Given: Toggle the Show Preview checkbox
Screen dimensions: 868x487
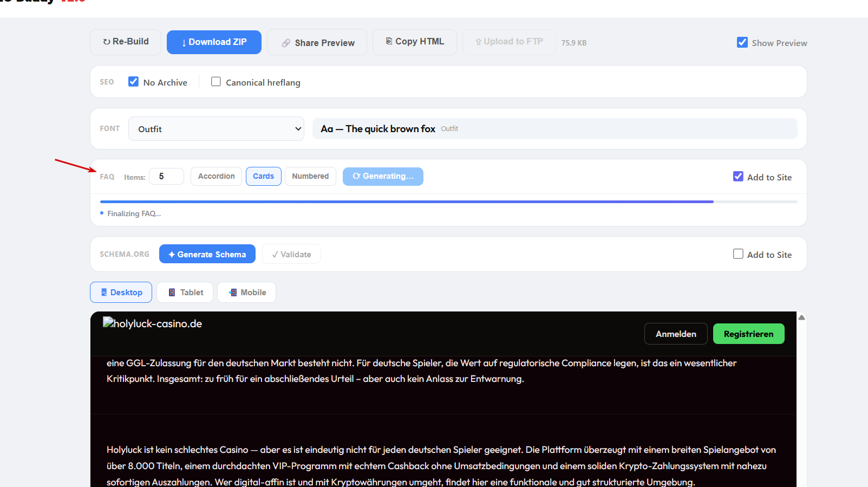Looking at the screenshot, I should point(742,42).
